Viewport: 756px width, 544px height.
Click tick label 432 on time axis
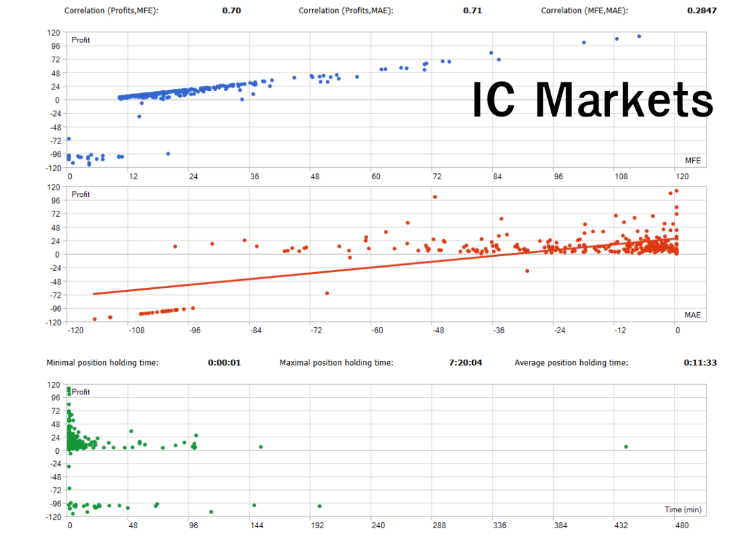click(621, 526)
